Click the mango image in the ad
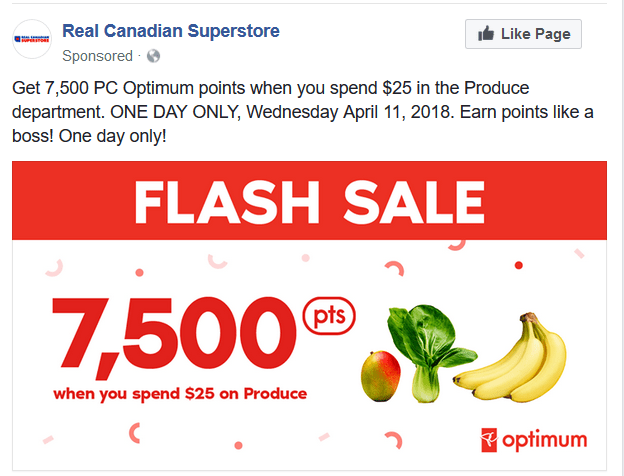 click(x=380, y=376)
